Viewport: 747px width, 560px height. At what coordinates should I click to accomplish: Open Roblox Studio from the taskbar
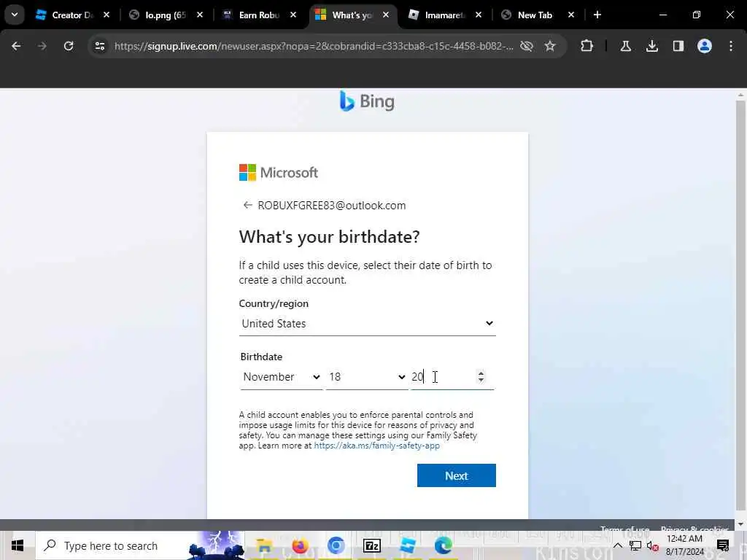pos(407,545)
